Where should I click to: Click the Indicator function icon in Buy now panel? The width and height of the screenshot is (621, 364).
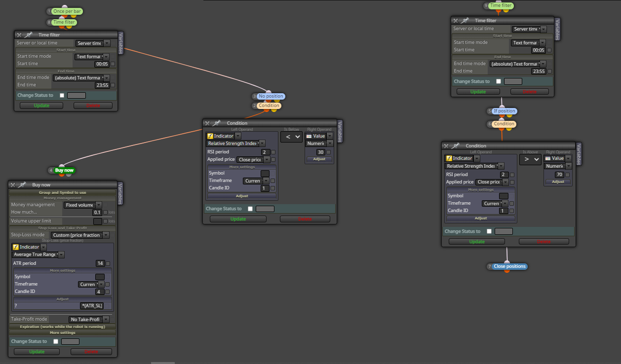tap(16, 247)
